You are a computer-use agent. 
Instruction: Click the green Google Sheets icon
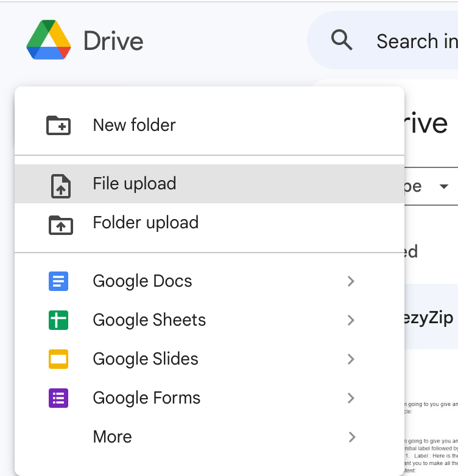pyautogui.click(x=58, y=320)
